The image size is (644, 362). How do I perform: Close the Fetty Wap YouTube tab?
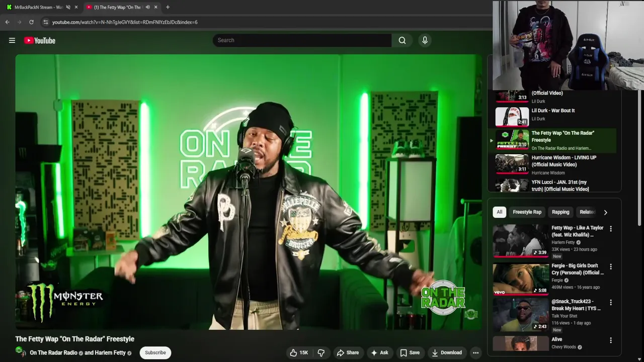click(155, 7)
